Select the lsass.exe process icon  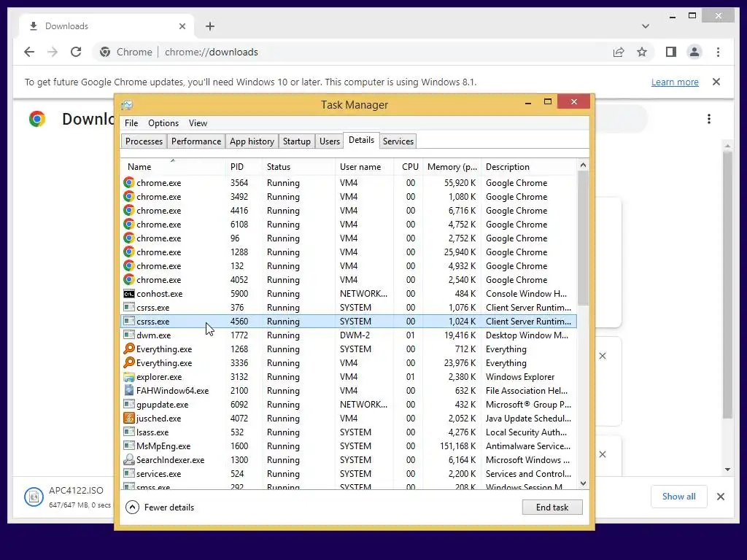pyautogui.click(x=128, y=432)
